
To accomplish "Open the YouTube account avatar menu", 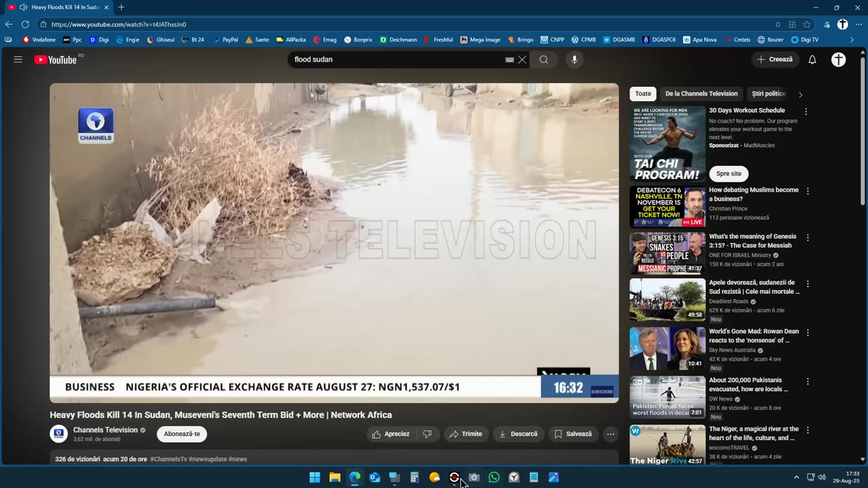I will pyautogui.click(x=839, y=60).
